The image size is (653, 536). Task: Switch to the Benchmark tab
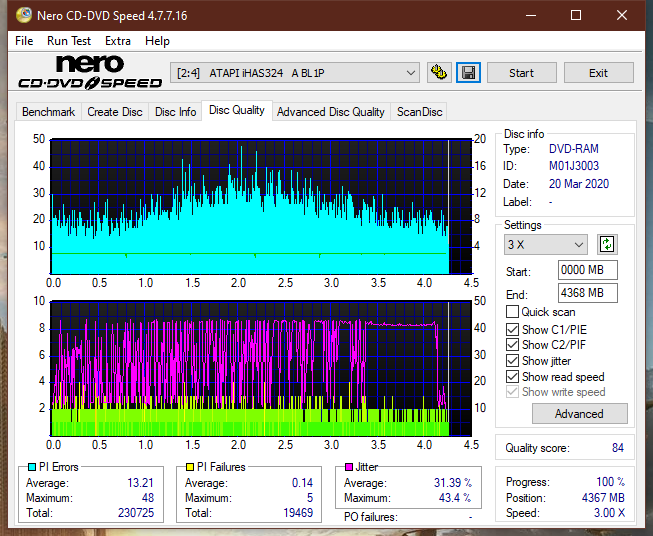pos(49,112)
